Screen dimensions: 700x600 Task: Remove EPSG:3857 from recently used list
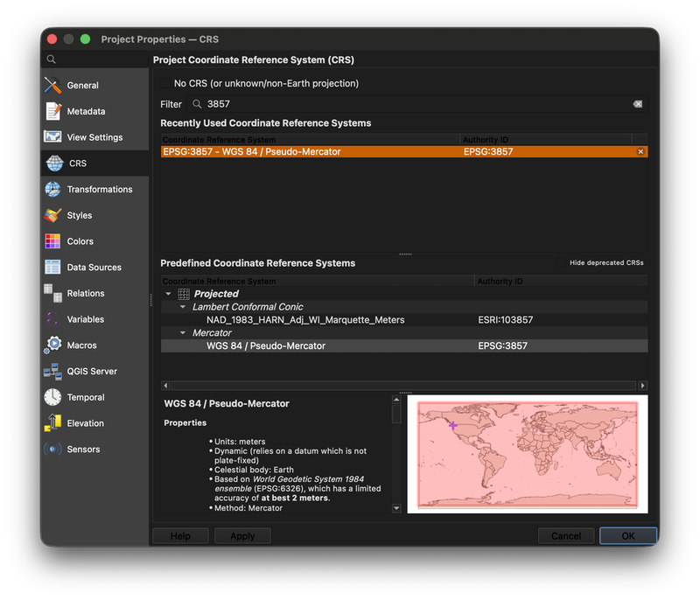click(640, 151)
